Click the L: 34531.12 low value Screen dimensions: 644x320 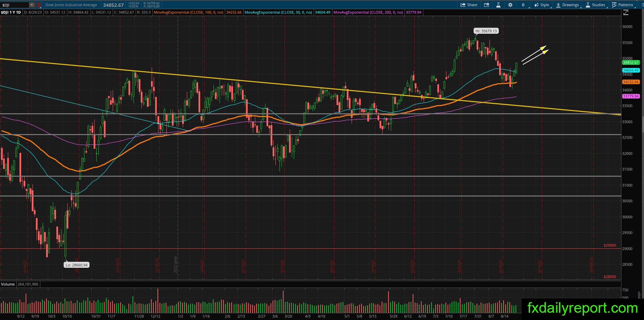(x=101, y=12)
